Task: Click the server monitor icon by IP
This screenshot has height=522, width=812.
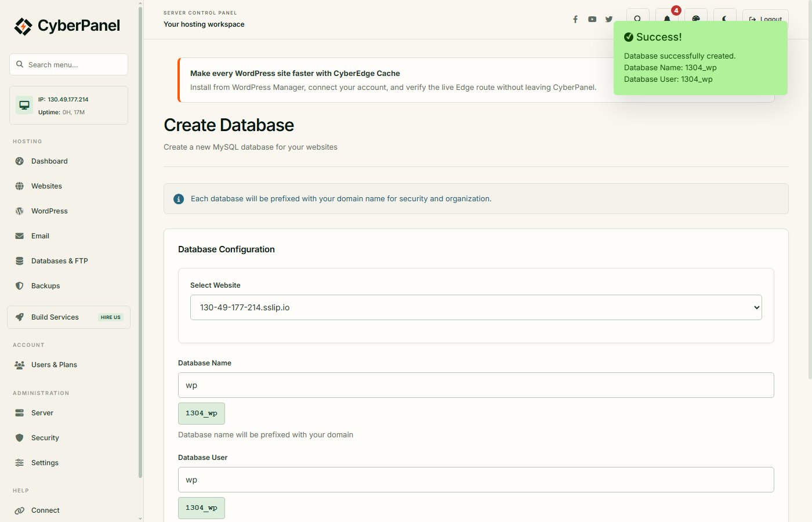Action: [24, 105]
